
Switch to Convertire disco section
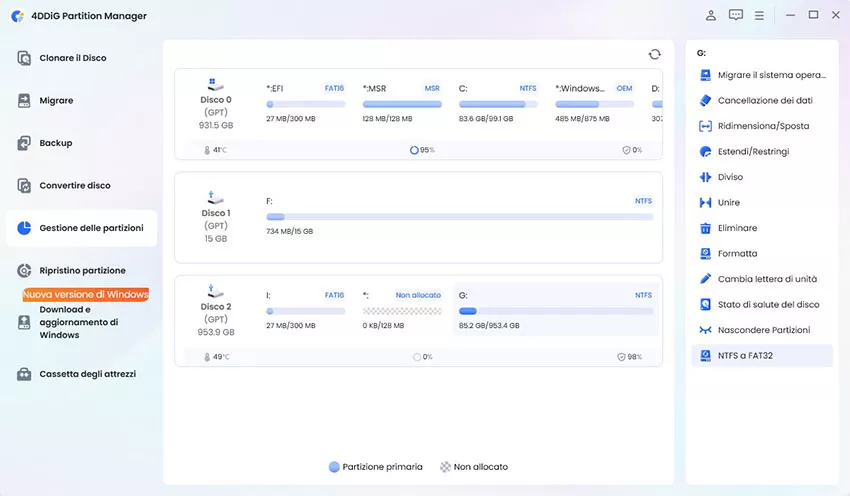[74, 186]
